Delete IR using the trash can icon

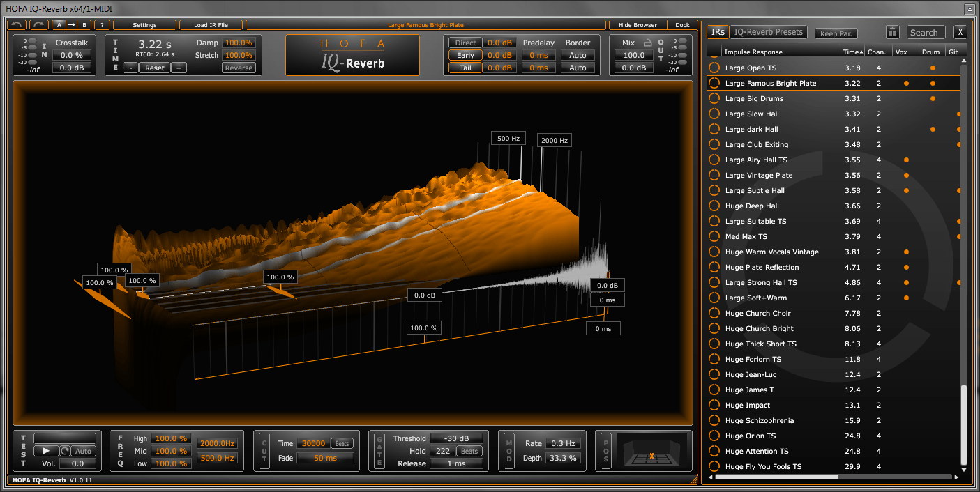click(893, 33)
